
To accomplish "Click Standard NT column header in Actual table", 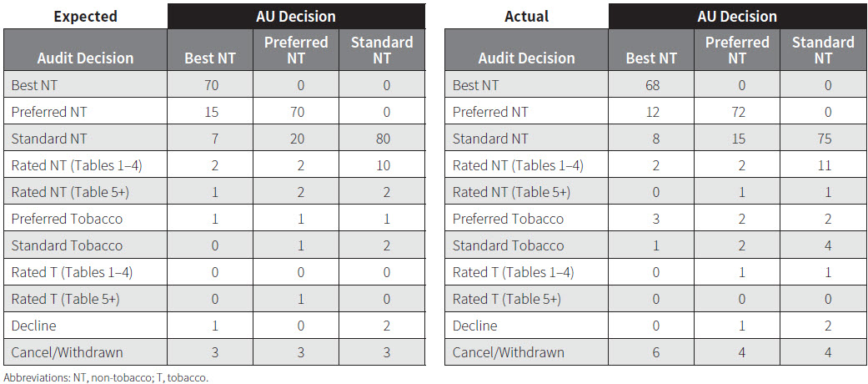I will (x=823, y=50).
